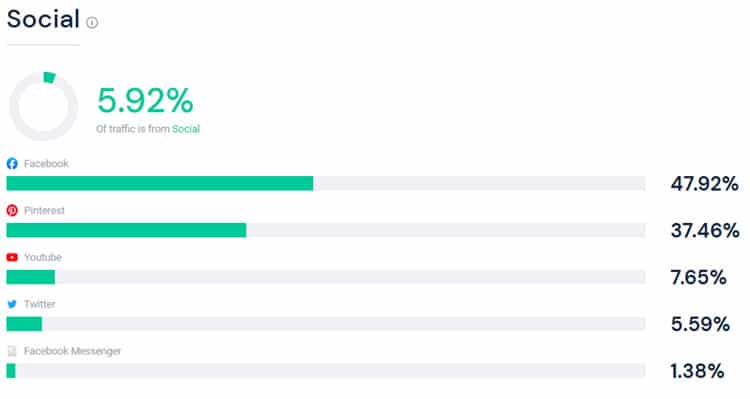
Task: Click the 5.92% traffic percentage
Action: (x=145, y=100)
